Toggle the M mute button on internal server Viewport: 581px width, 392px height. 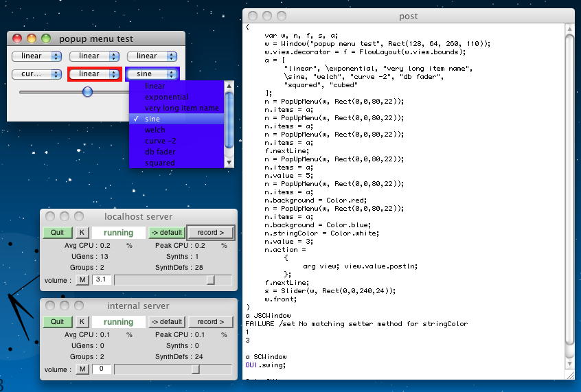(x=82, y=369)
